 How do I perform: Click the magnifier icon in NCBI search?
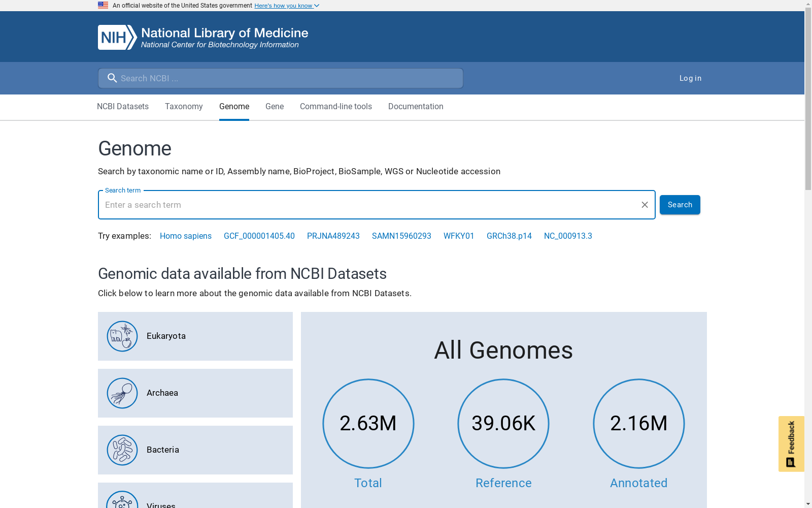click(112, 78)
